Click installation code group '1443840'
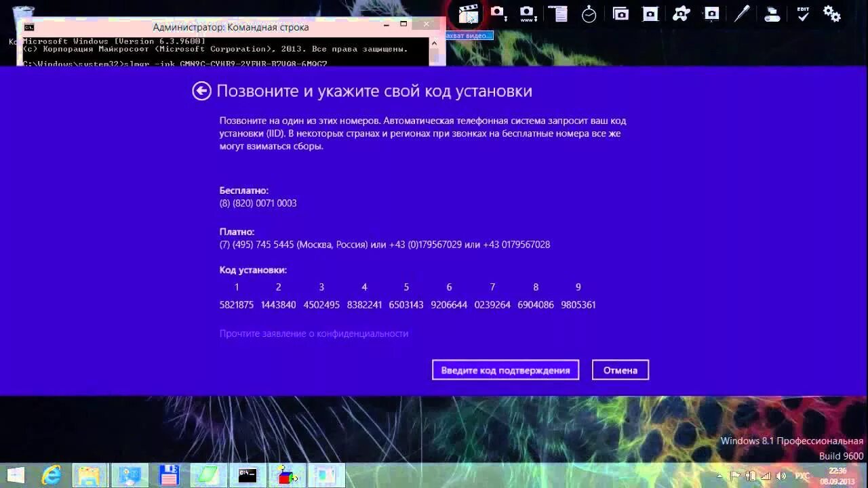The image size is (868, 488). pos(279,305)
